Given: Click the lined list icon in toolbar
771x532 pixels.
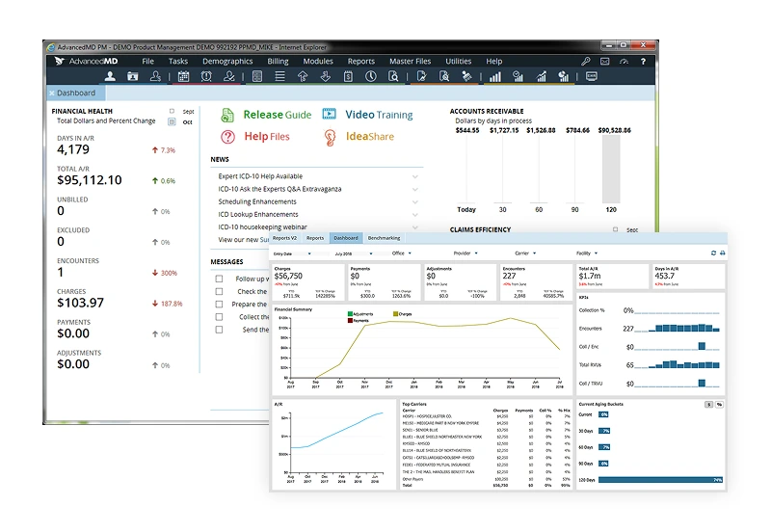Looking at the screenshot, I should point(279,76).
